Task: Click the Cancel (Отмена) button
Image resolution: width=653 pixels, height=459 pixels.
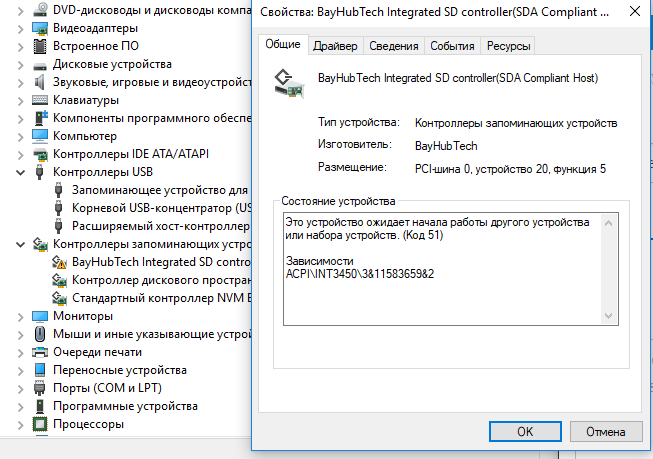Action: (x=604, y=432)
